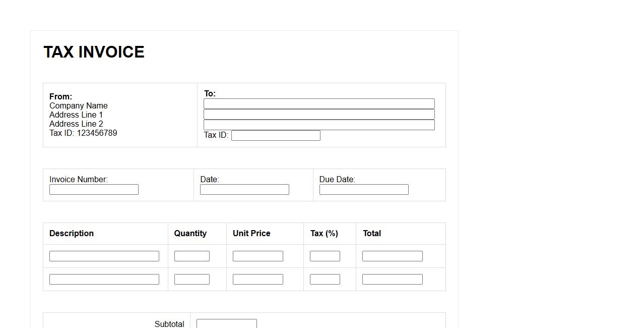Focus the first row Quantity field
The image size is (644, 328).
[192, 256]
